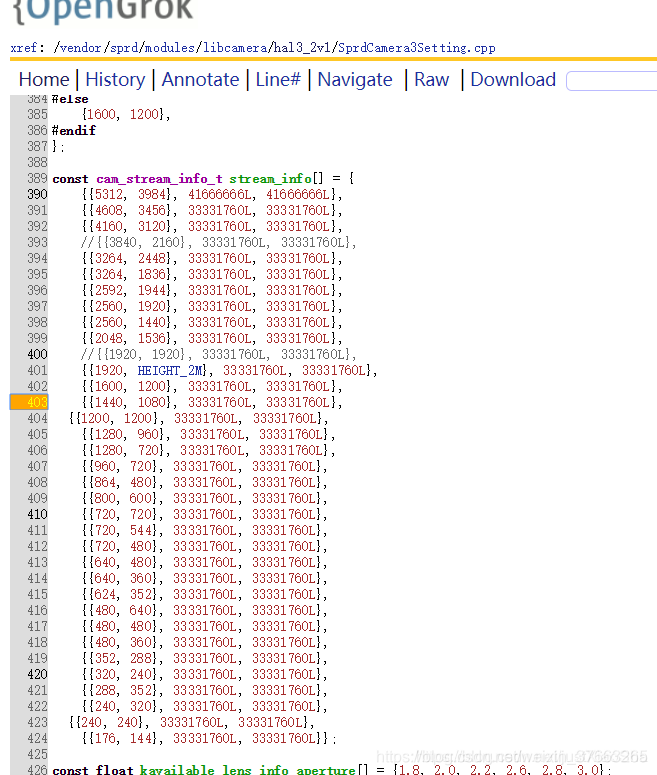This screenshot has width=657, height=775.
Task: Download the SprdCamera3Setting.cpp file
Action: [x=513, y=80]
